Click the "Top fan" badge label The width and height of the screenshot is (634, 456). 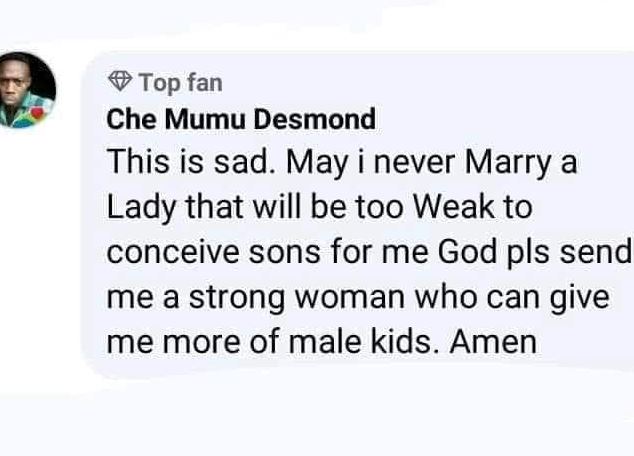[180, 80]
